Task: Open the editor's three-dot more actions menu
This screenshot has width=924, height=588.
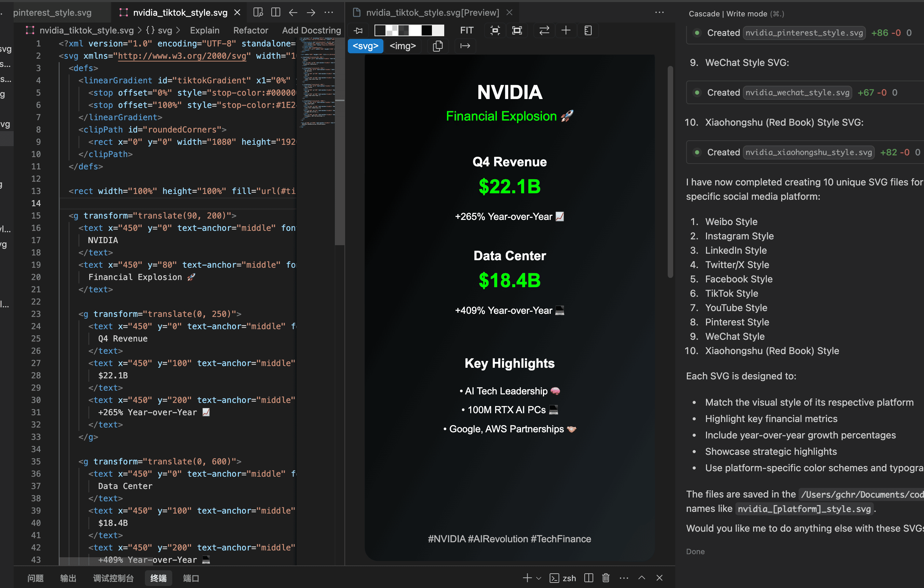Action: pyautogui.click(x=328, y=12)
